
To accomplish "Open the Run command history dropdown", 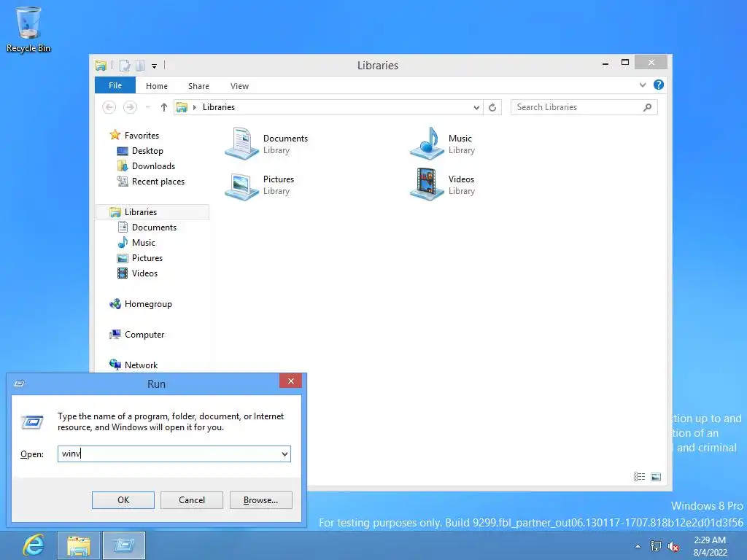I will pos(285,454).
